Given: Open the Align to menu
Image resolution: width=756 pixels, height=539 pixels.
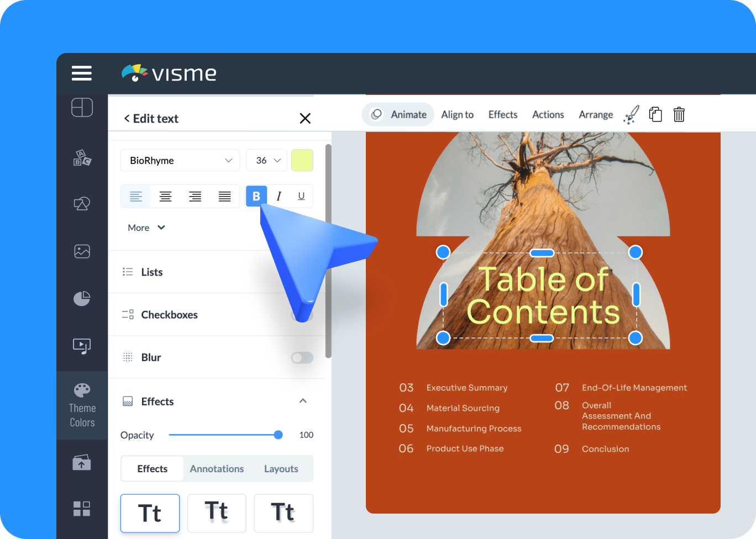Looking at the screenshot, I should click(x=457, y=114).
